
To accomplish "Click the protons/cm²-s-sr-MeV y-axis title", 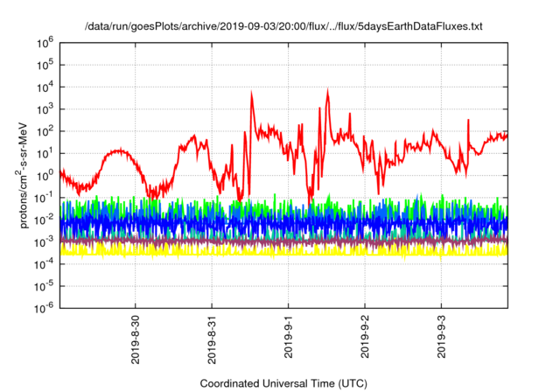I will point(22,175).
